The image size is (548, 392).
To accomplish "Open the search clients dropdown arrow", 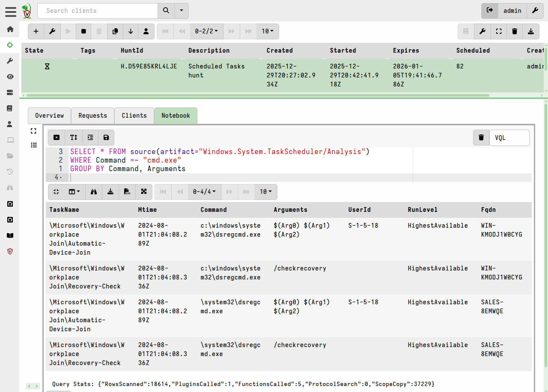I will tap(182, 11).
